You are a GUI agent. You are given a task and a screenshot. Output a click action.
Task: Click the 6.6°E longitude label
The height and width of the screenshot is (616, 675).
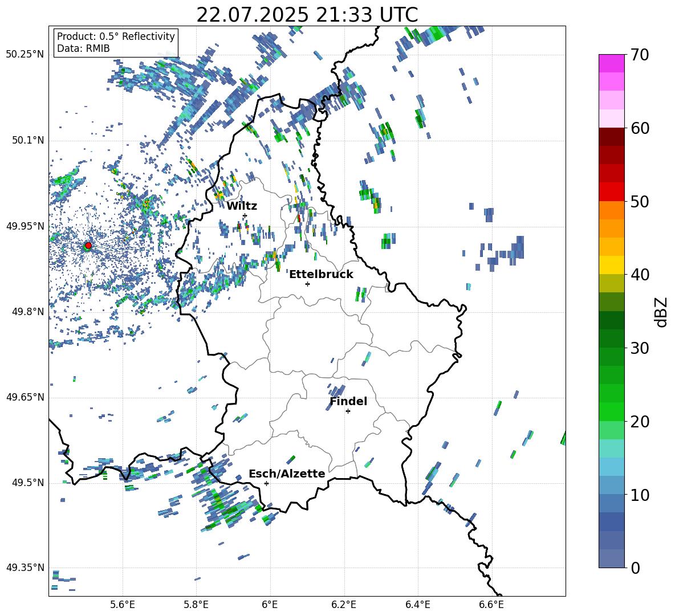[491, 605]
